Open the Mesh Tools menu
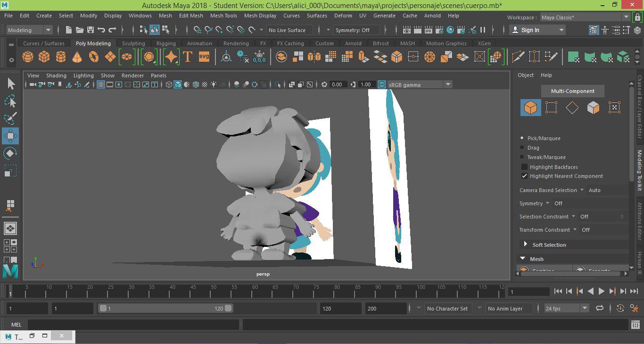The width and height of the screenshot is (644, 344). 223,16
